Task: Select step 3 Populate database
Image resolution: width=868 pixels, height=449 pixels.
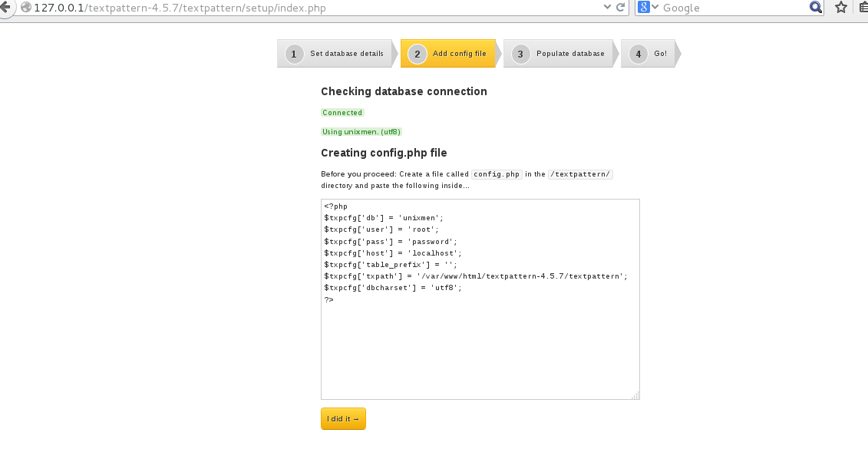Action: point(561,54)
